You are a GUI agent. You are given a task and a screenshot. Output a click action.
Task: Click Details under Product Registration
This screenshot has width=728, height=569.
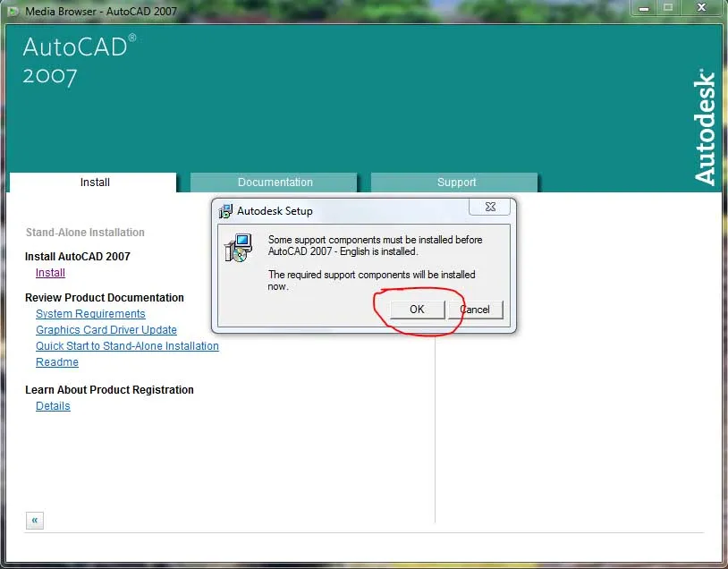[x=53, y=405]
